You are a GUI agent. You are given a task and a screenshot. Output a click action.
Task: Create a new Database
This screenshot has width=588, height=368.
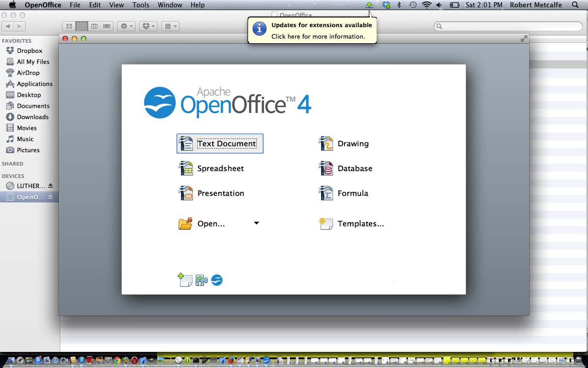[x=345, y=168]
